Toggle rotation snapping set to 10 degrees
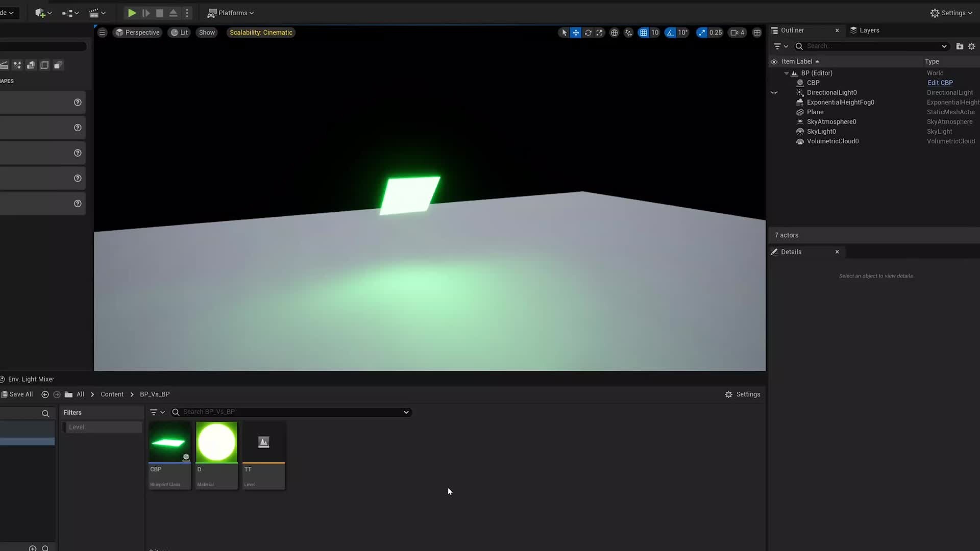This screenshot has height=551, width=980. [x=670, y=32]
